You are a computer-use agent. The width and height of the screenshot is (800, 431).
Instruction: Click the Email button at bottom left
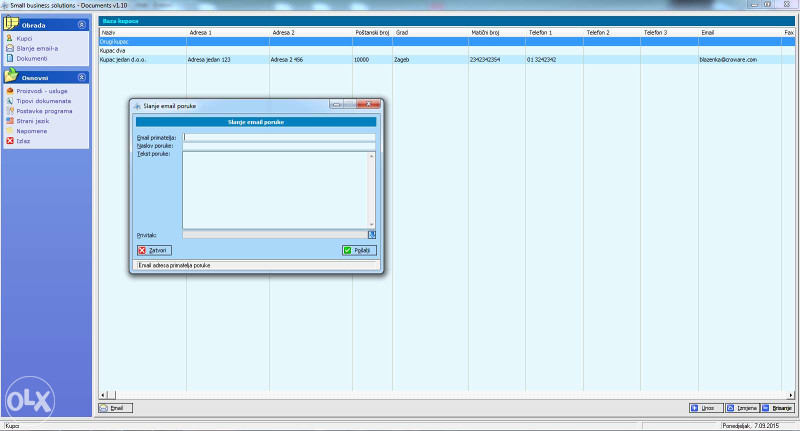(x=115, y=408)
